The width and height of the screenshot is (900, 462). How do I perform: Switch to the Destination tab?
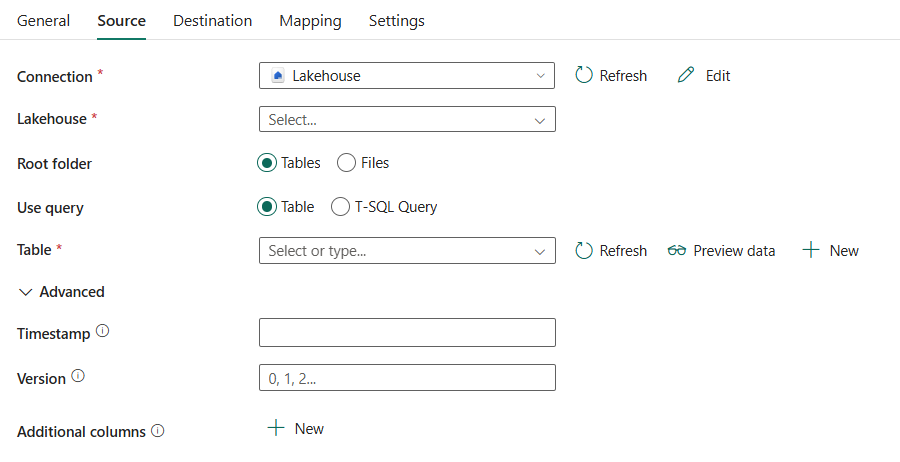212,21
